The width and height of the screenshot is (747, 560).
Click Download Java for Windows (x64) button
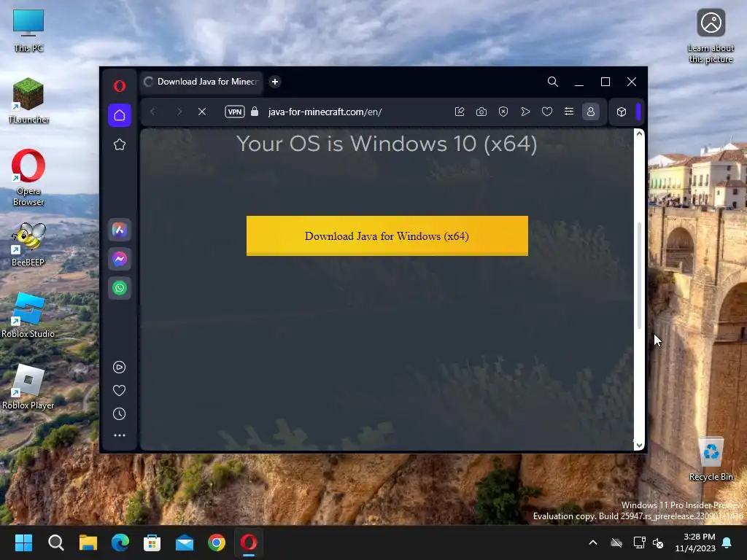tap(387, 236)
